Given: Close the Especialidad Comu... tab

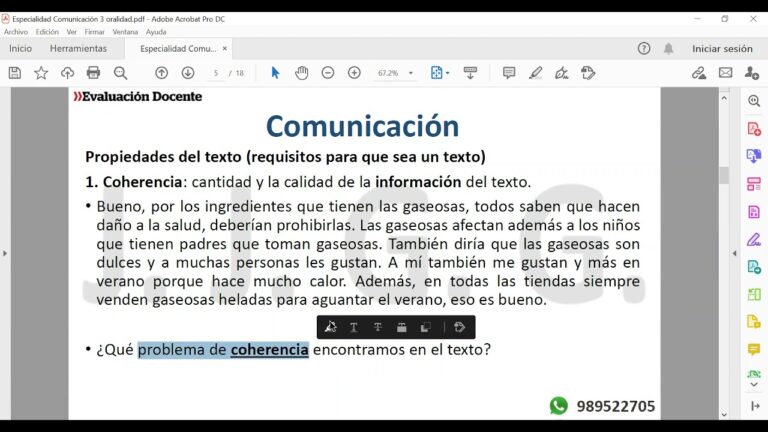Looking at the screenshot, I should [x=225, y=48].
